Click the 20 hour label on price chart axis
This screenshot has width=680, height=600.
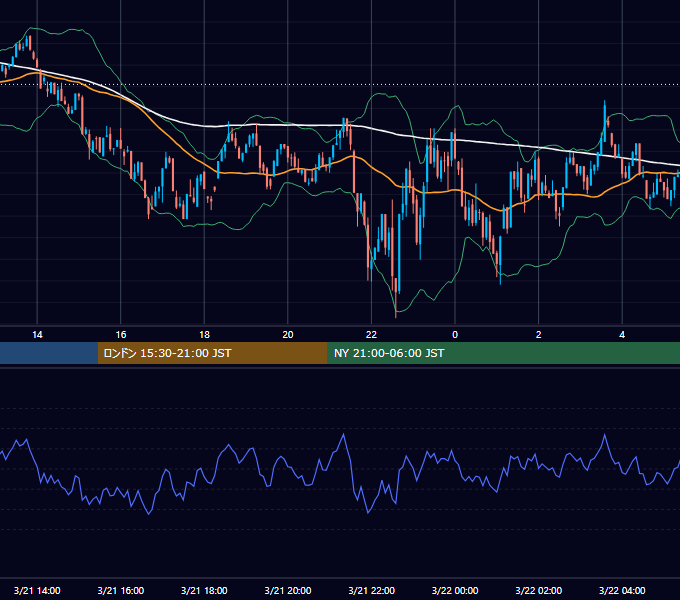pos(288,335)
